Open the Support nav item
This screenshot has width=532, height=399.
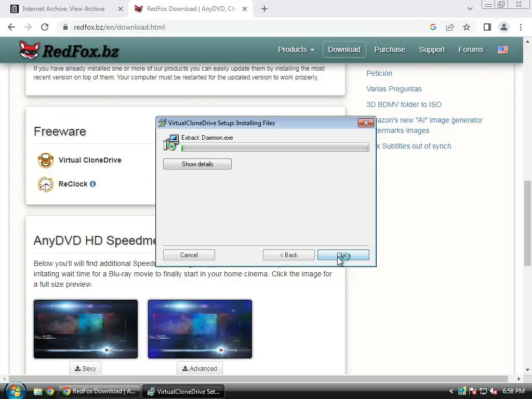point(432,49)
